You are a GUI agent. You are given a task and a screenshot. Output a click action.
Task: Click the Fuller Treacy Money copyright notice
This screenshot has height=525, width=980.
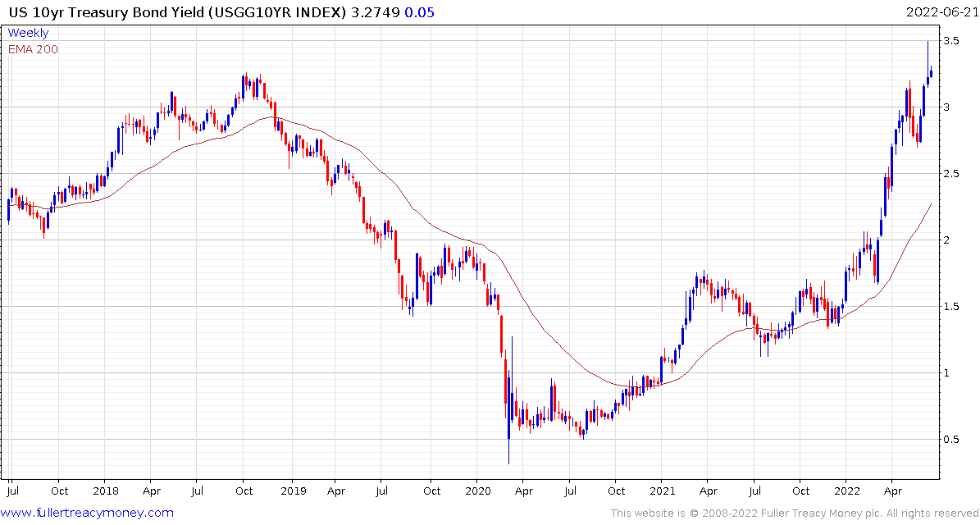795,514
